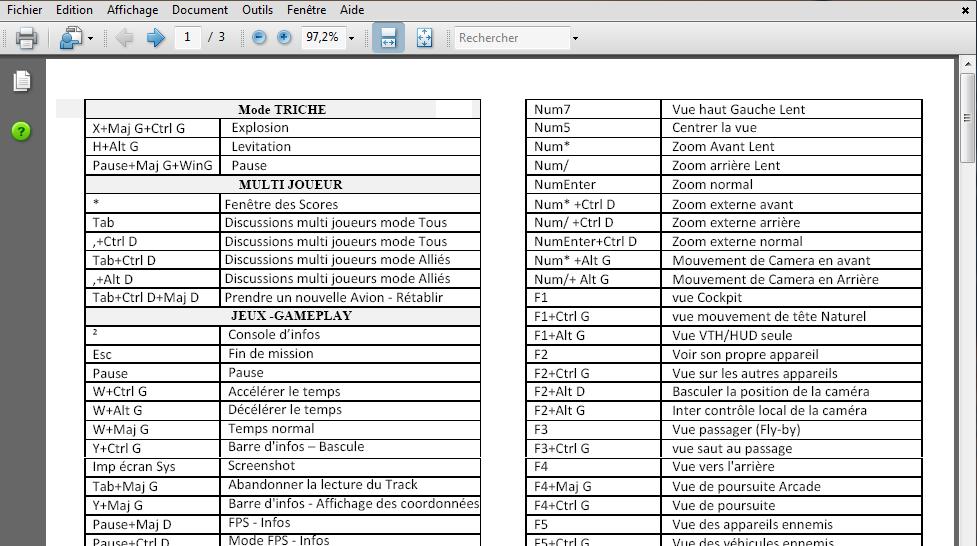Click the Print icon in toolbar
This screenshot has width=977, height=546.
point(26,38)
